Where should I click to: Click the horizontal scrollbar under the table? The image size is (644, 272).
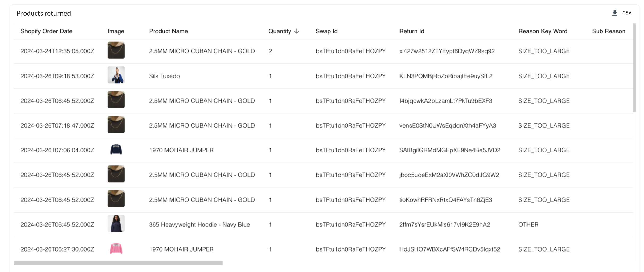coord(118,263)
